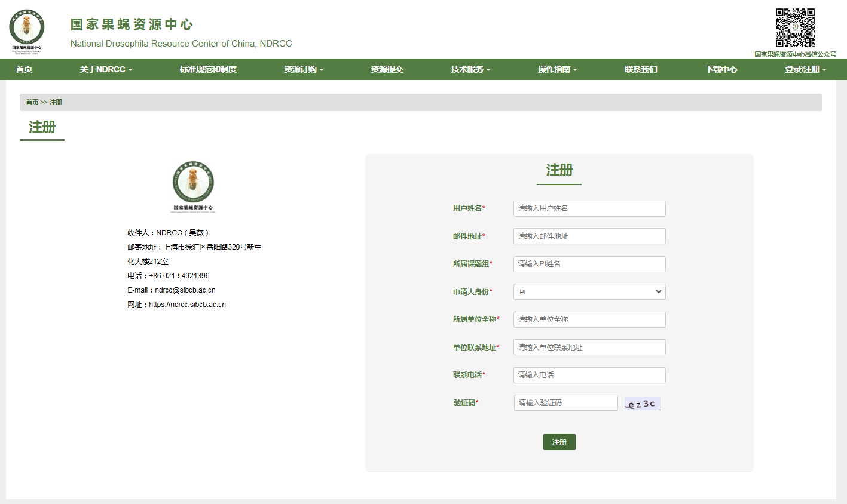Screen dimensions: 847x504
Task: Open 标准规范和制度 page
Action: [x=208, y=69]
